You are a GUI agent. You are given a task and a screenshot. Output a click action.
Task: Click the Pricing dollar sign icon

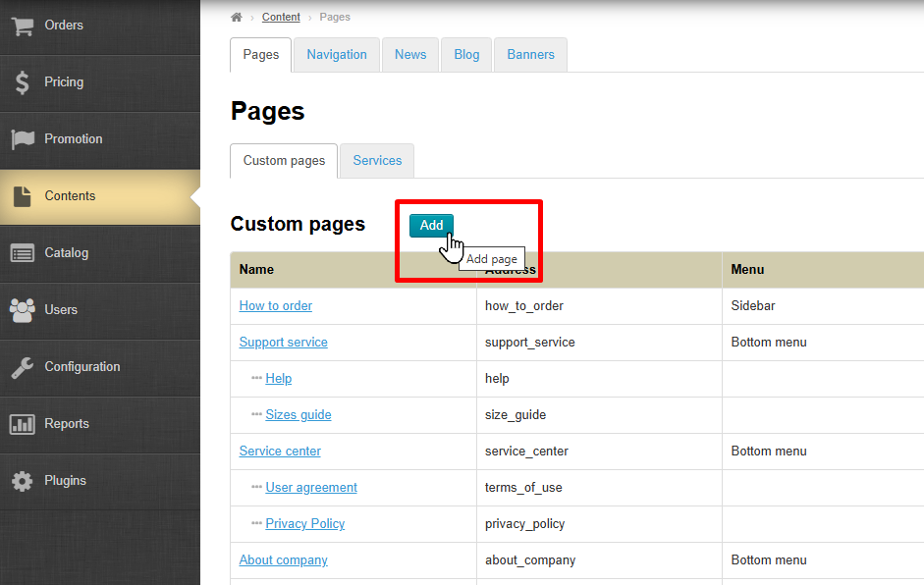[22, 82]
